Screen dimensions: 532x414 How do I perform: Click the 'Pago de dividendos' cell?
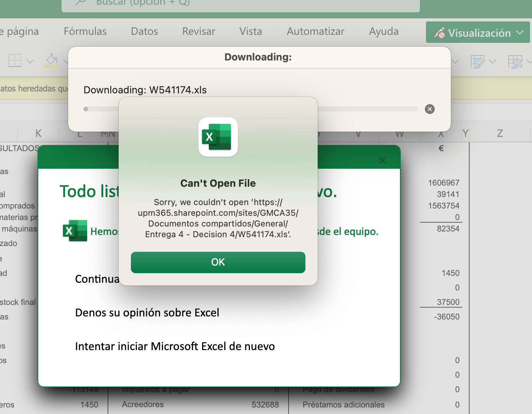(338, 390)
